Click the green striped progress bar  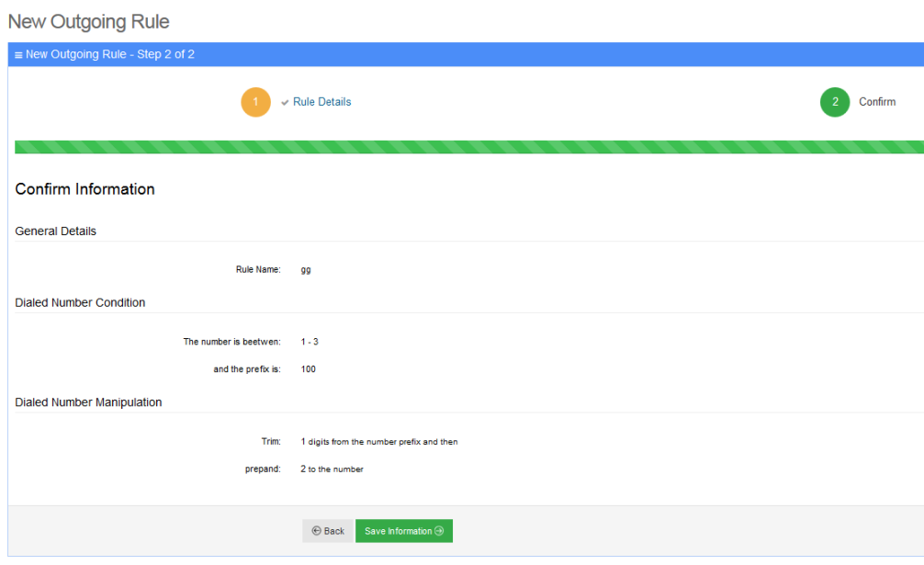468,147
